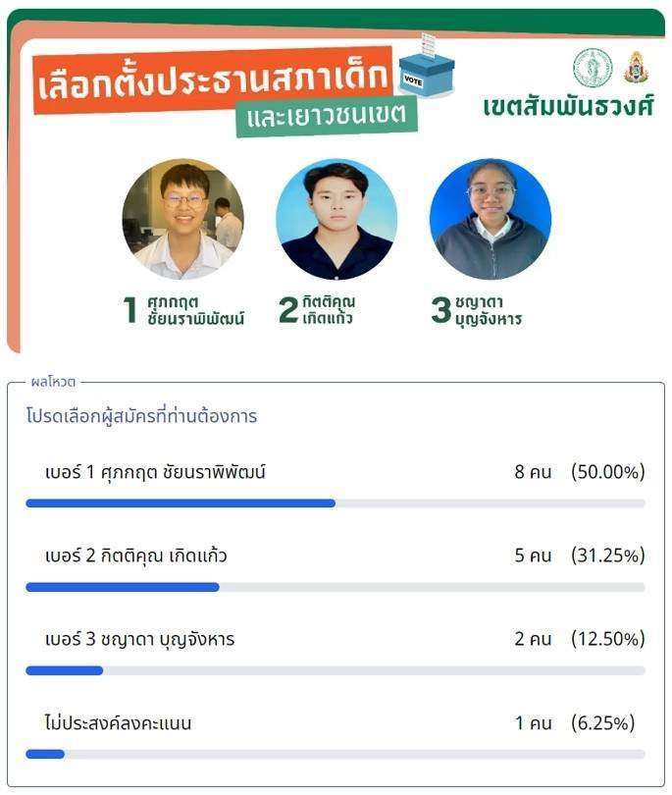Click the 50.00% progress bar for candidate 1
Viewport: 672px width, 795px height.
point(336,503)
